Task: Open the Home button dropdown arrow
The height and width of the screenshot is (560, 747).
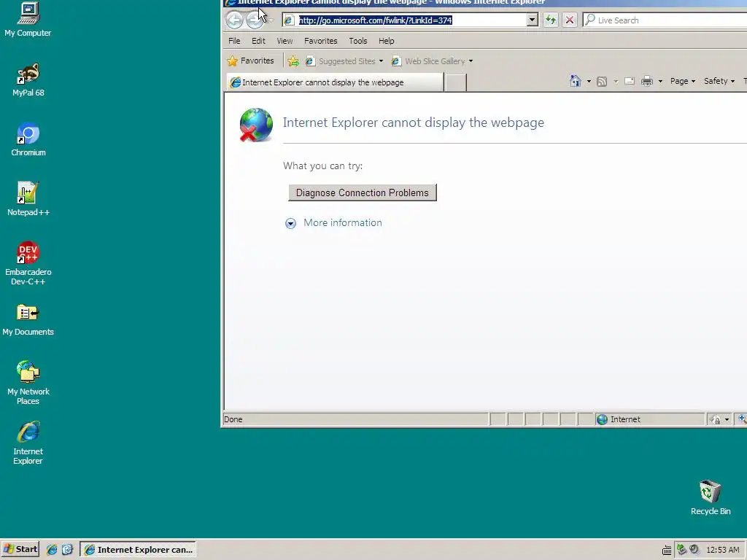Action: [x=589, y=82]
